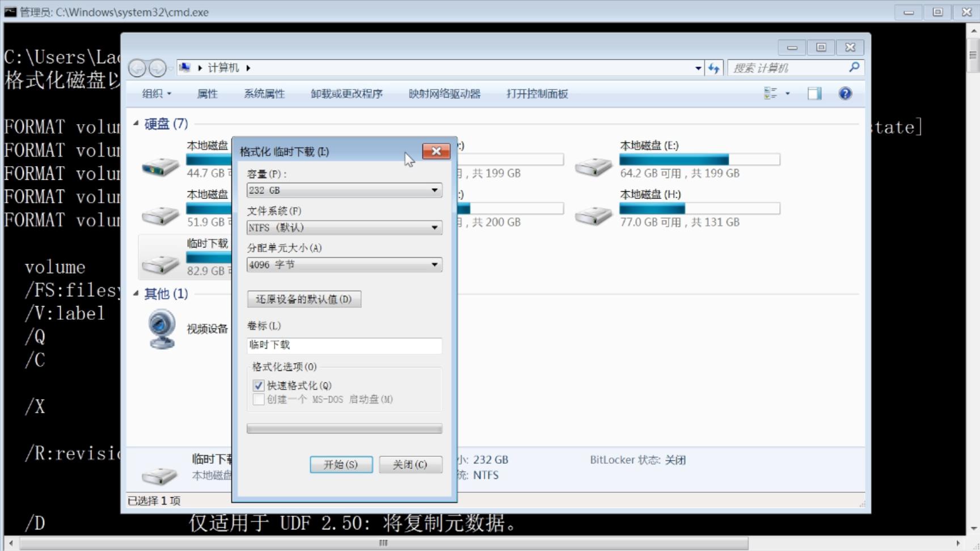Image resolution: width=980 pixels, height=551 pixels.
Task: Check 创建一个 MS-DOS 启动盘 option
Action: [258, 399]
